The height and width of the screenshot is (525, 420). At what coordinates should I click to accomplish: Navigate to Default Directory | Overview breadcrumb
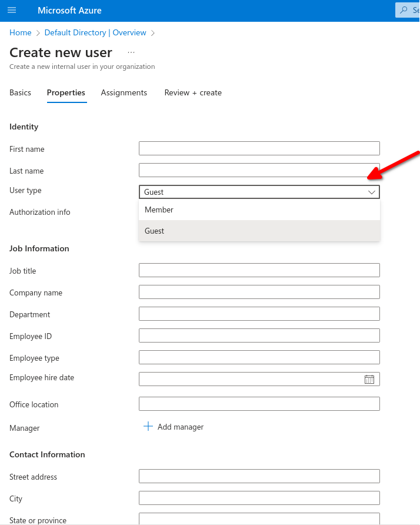tap(95, 33)
